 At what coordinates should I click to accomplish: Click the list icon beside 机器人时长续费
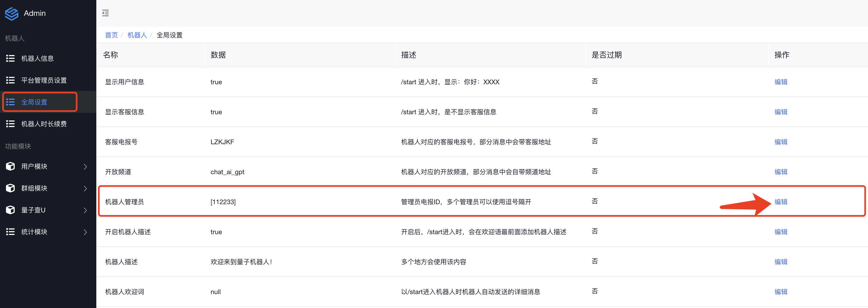pyautogui.click(x=10, y=124)
